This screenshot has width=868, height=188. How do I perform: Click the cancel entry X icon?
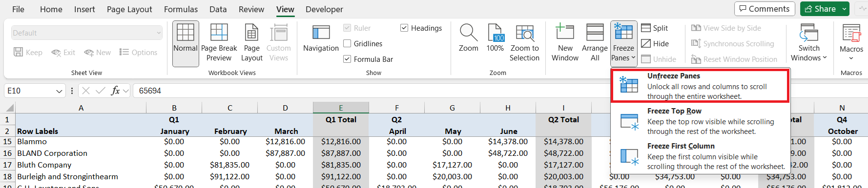(86, 91)
